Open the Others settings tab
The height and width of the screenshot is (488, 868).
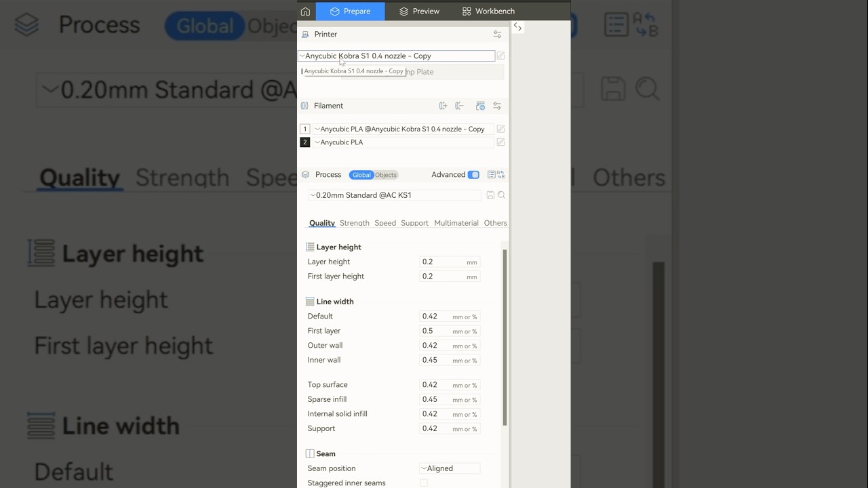tap(496, 223)
